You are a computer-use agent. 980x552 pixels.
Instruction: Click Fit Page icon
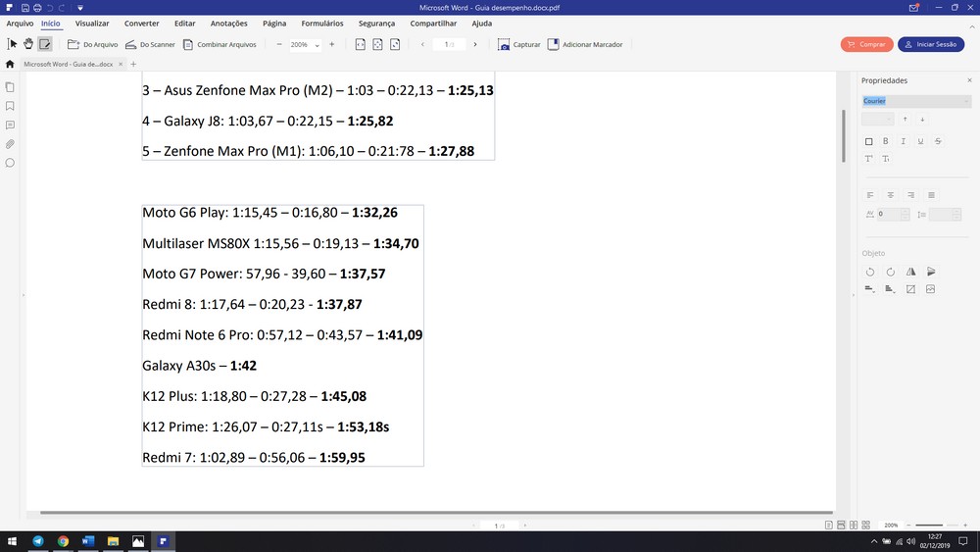pyautogui.click(x=377, y=44)
